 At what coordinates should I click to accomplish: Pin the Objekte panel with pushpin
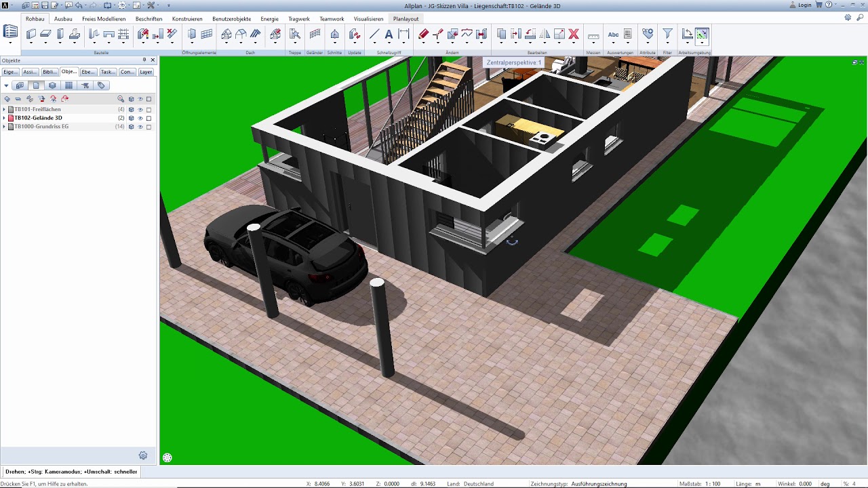click(144, 60)
